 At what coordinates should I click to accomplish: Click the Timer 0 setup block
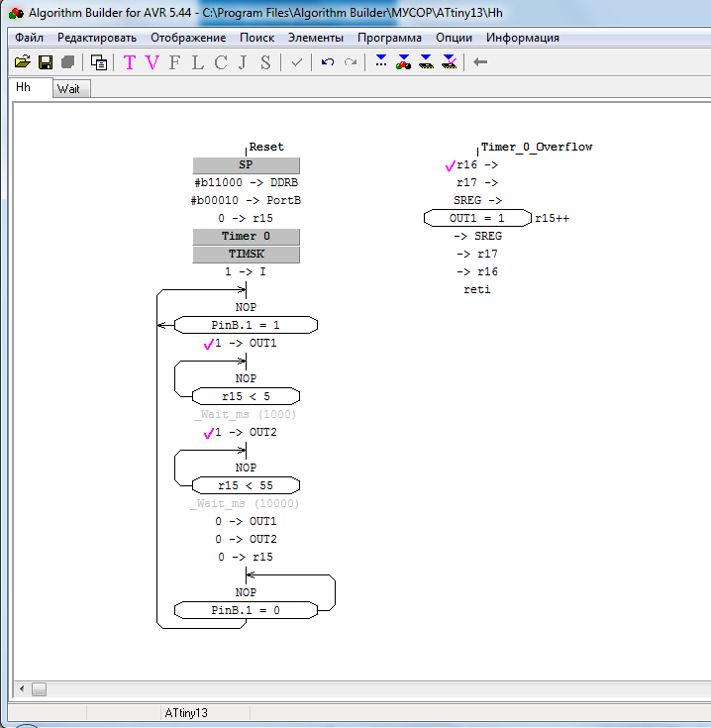[x=246, y=237]
